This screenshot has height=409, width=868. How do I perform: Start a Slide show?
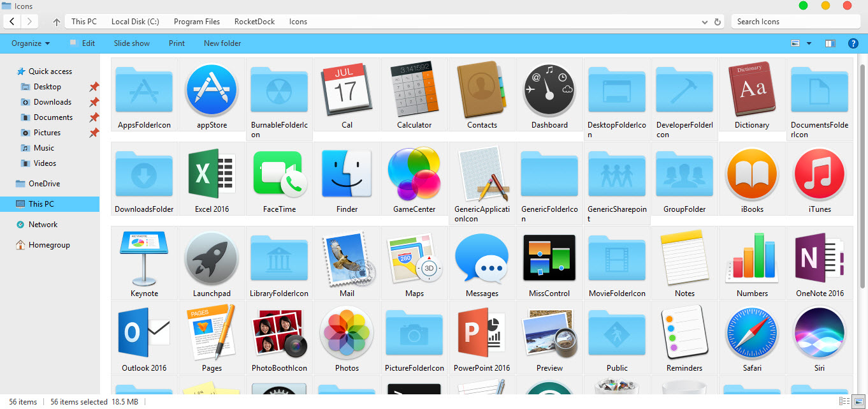click(131, 43)
